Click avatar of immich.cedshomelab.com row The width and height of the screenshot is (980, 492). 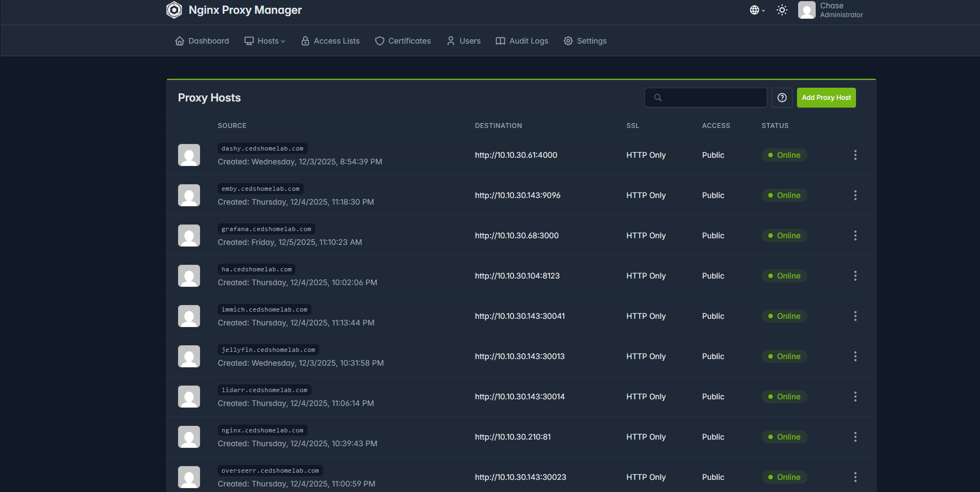[x=189, y=316]
